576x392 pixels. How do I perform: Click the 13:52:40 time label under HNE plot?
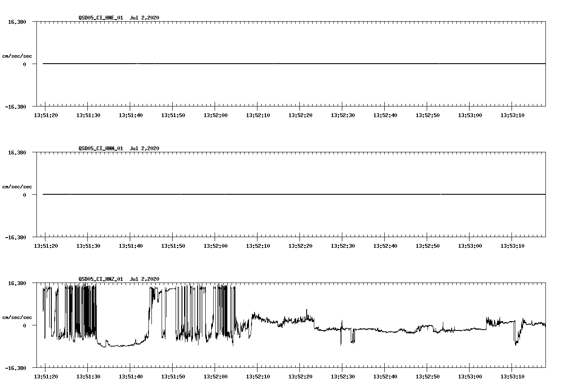point(385,115)
